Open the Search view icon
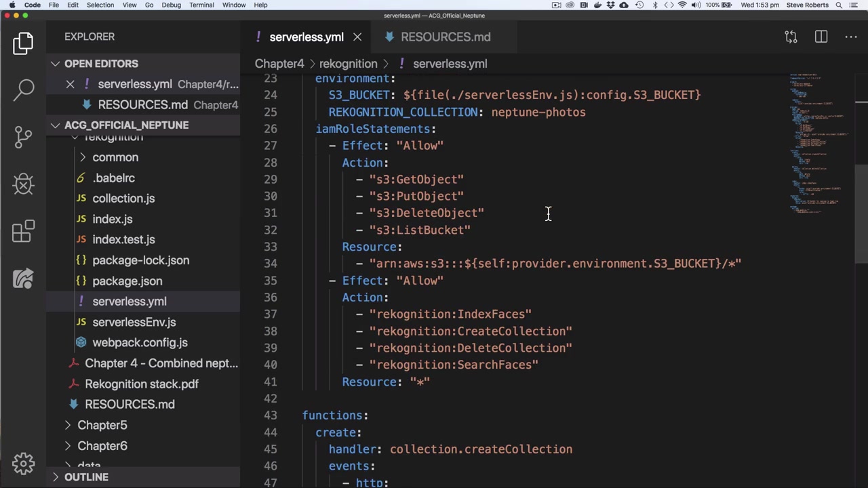868x488 pixels. (x=24, y=89)
